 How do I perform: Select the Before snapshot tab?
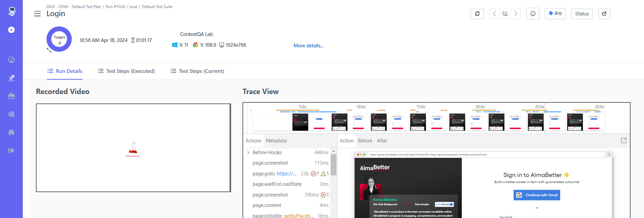click(365, 141)
